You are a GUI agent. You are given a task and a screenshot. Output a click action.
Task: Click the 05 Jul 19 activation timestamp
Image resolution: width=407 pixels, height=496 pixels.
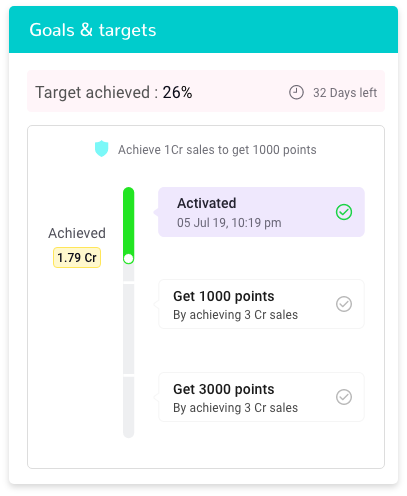pos(229,223)
